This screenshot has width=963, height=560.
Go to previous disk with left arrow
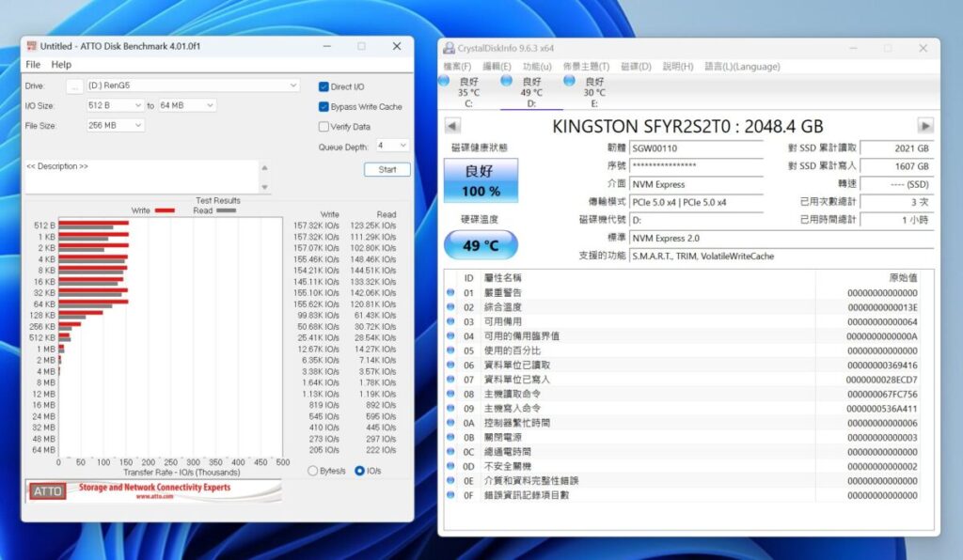[452, 126]
